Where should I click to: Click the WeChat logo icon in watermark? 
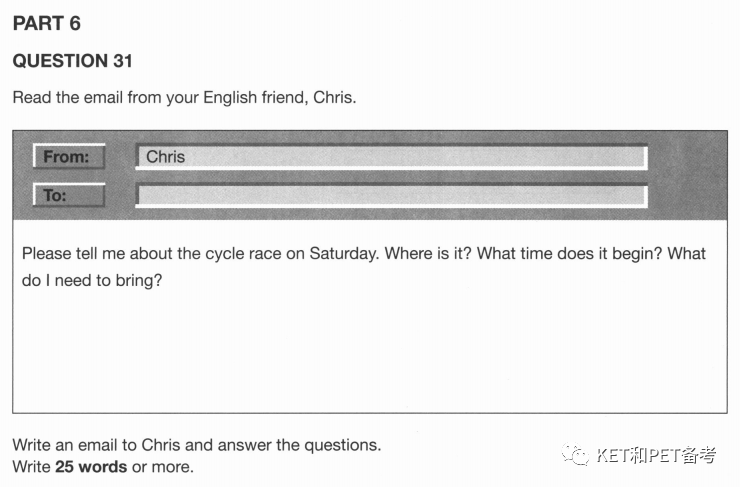[575, 454]
